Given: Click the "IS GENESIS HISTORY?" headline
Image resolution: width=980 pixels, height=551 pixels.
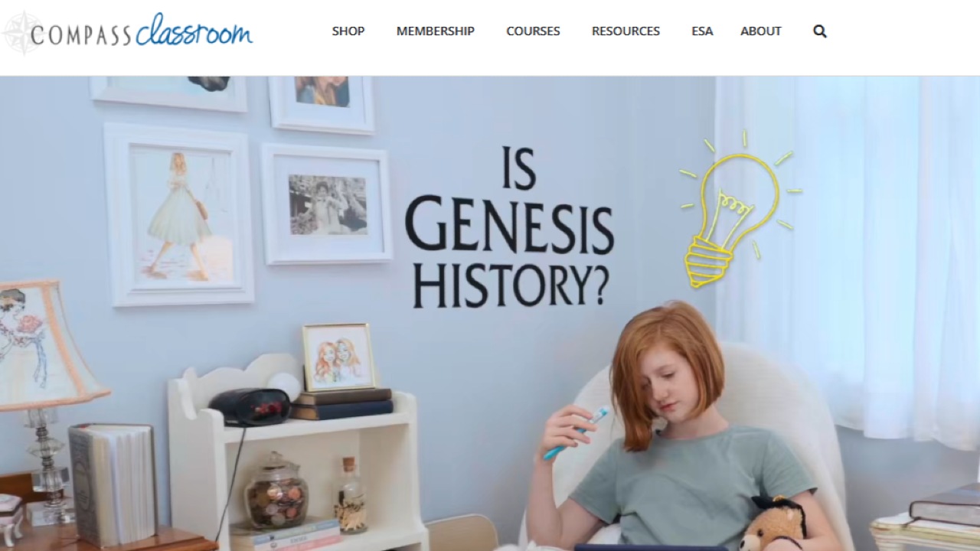Looking at the screenshot, I should coord(509,227).
